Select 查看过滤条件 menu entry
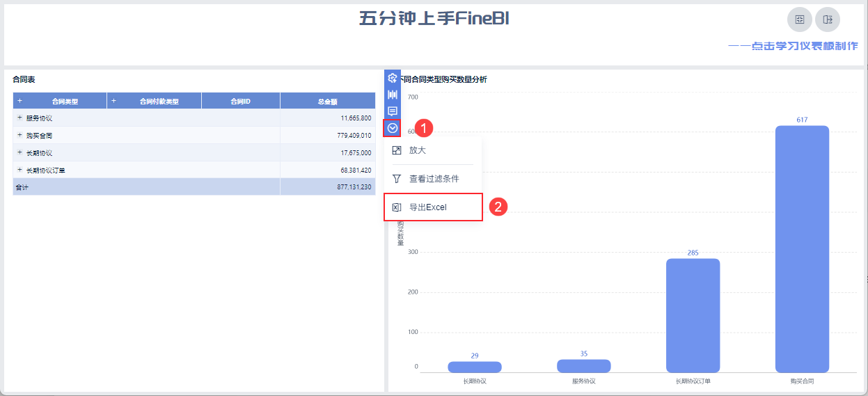The image size is (868, 396). [433, 179]
